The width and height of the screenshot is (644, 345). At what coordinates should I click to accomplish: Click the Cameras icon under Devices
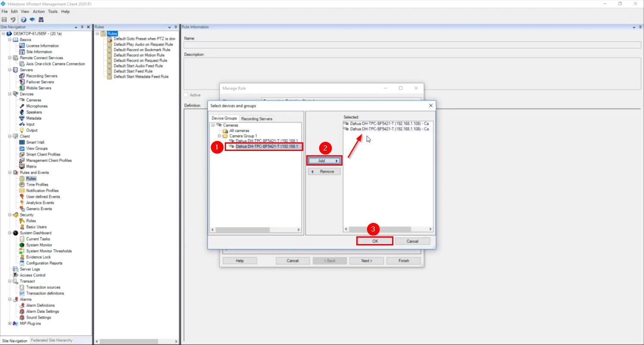[21, 100]
